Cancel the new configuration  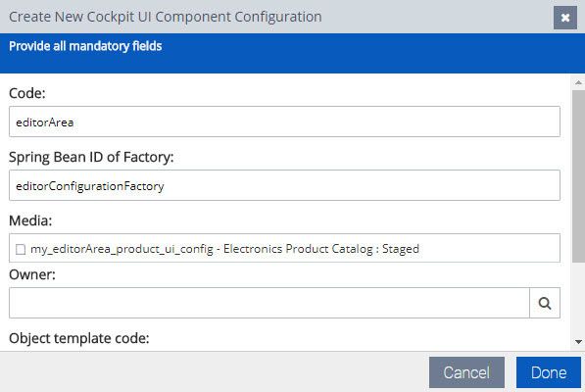466,372
